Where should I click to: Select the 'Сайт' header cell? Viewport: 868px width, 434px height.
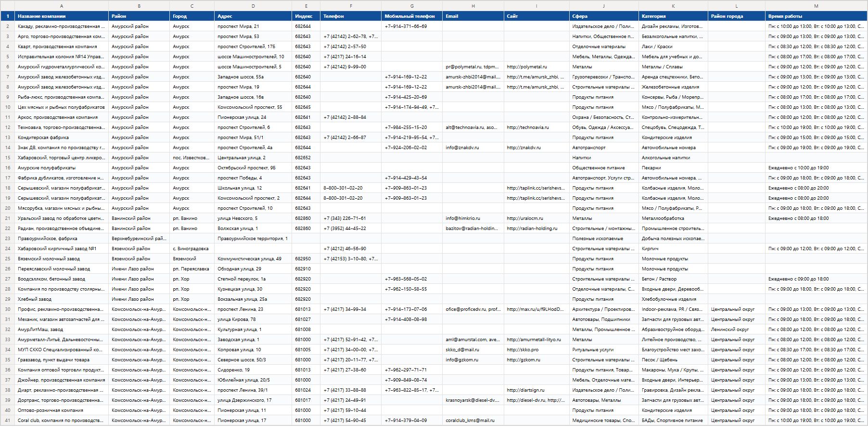[536, 16]
